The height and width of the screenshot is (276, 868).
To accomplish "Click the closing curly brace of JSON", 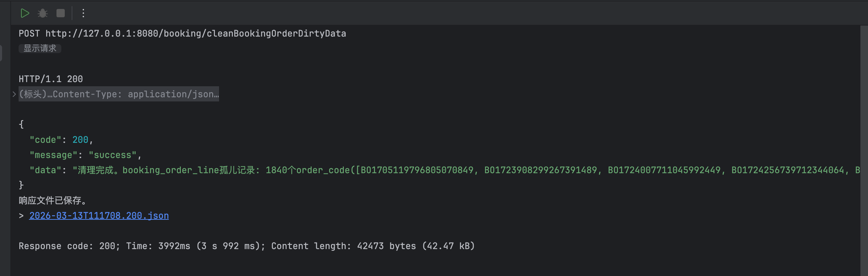I will 21,185.
